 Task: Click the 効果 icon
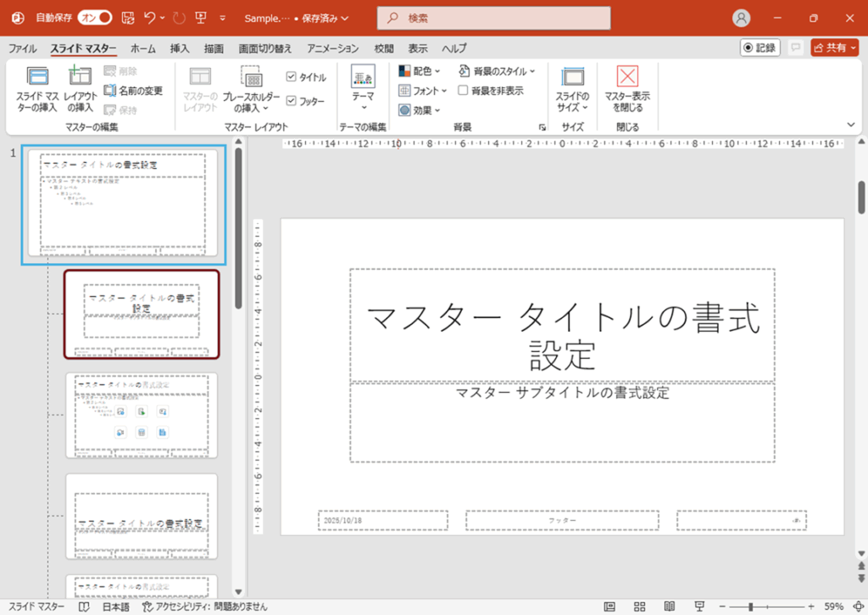[x=419, y=110]
